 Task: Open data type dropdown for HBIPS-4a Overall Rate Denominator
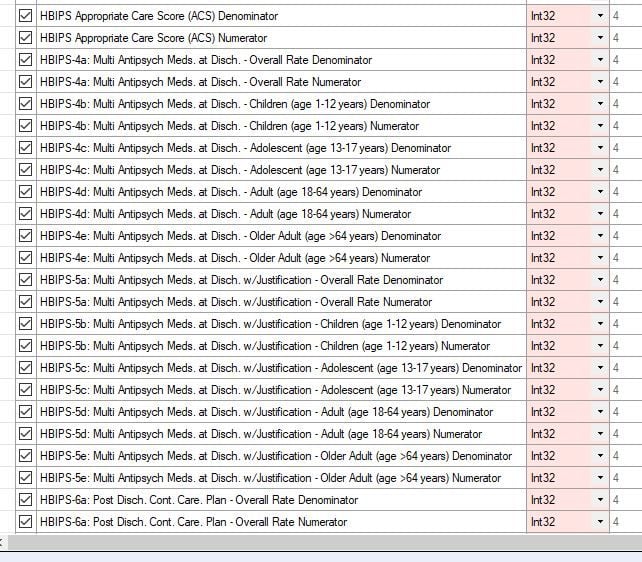(600, 60)
